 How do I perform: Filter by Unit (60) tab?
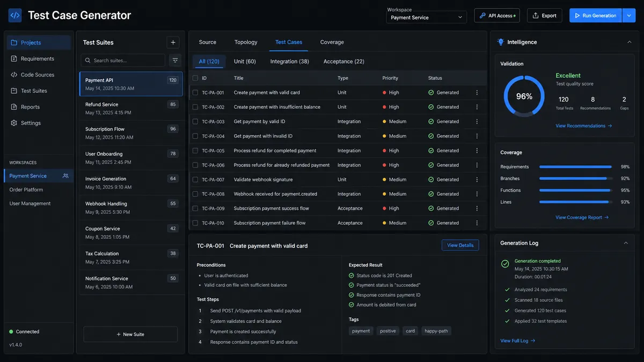245,62
